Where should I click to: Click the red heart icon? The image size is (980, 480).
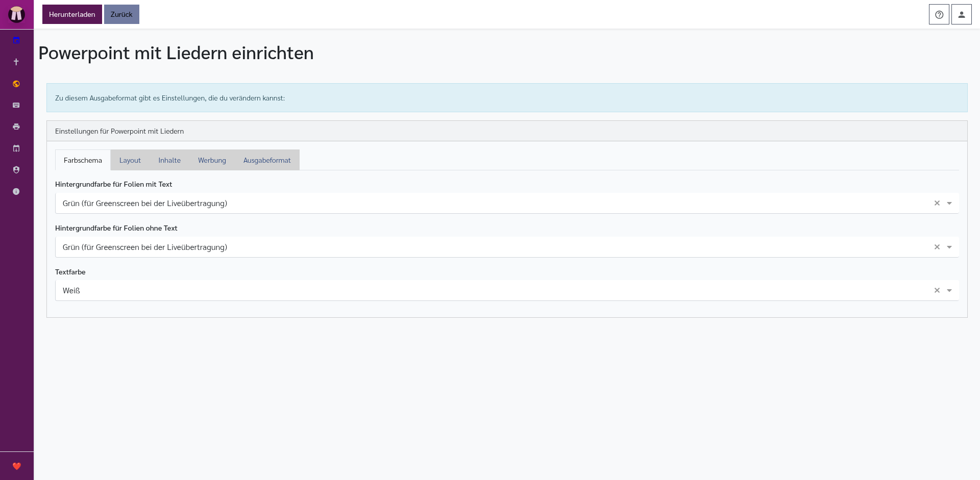click(17, 466)
